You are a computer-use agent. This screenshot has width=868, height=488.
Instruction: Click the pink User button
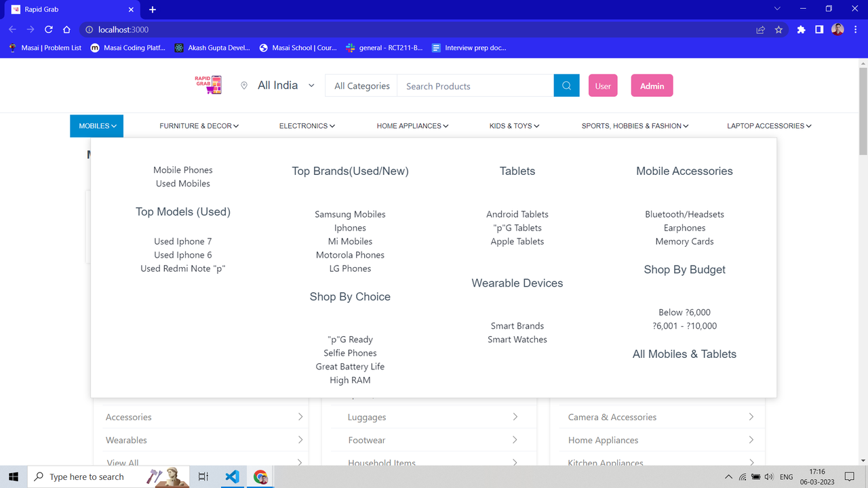603,86
